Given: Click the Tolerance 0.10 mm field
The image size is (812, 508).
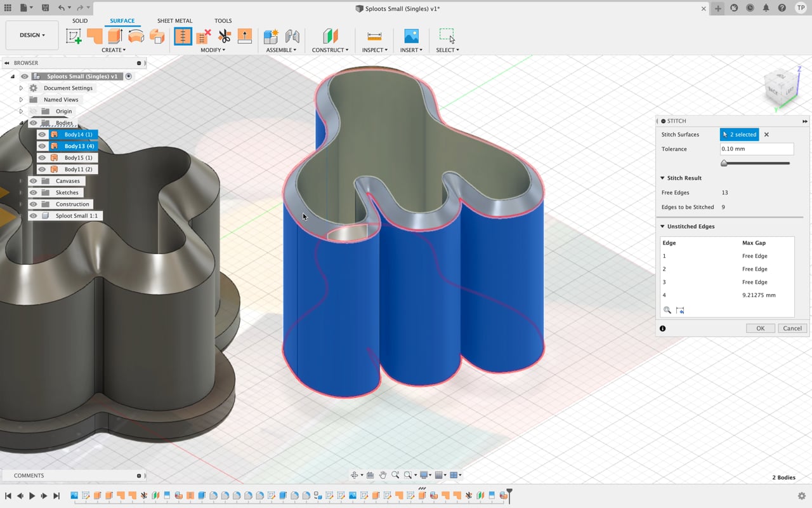Looking at the screenshot, I should pyautogui.click(x=757, y=149).
